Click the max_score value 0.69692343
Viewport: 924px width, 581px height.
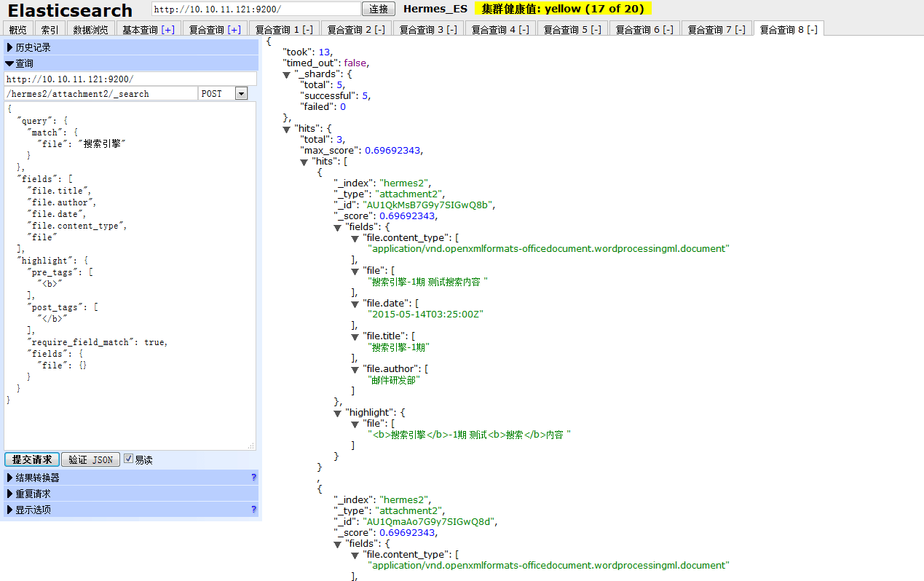(x=393, y=150)
